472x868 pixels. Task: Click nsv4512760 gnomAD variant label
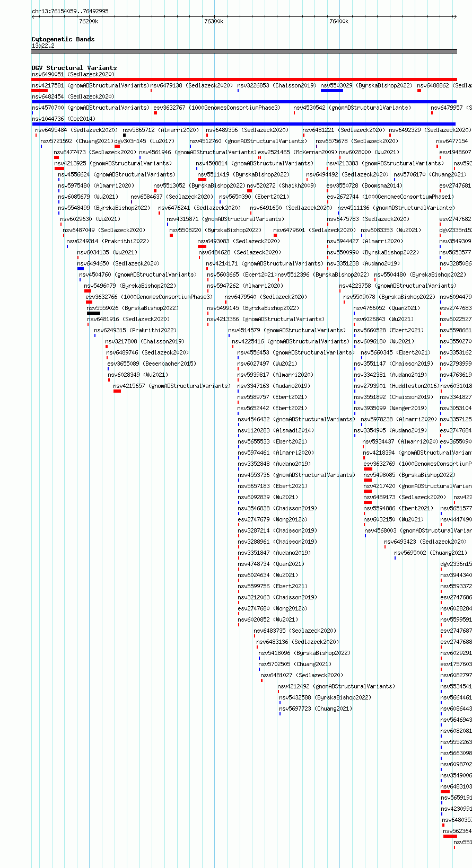(248, 141)
